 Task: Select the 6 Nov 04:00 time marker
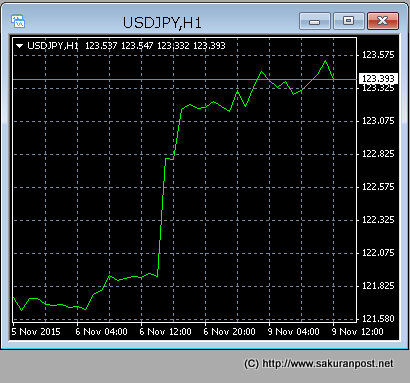coord(101,332)
